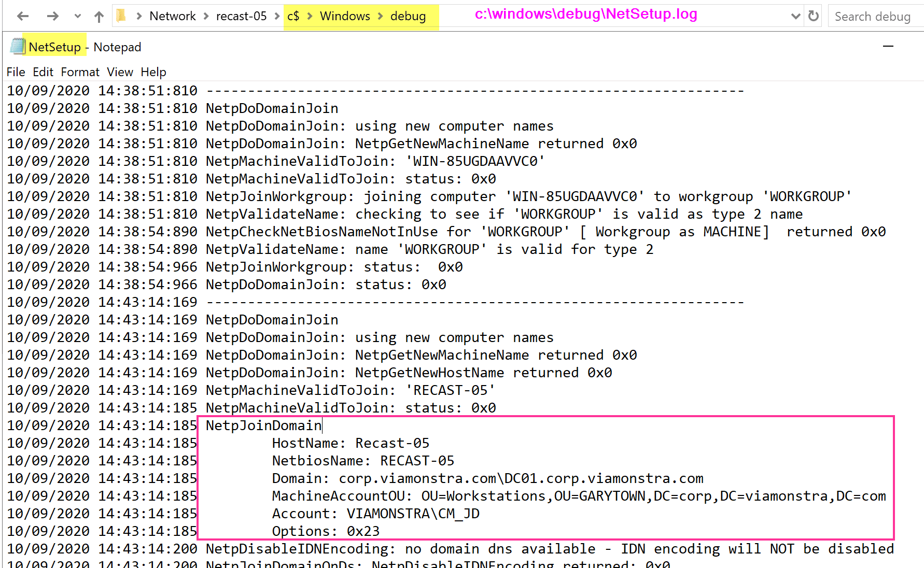The height and width of the screenshot is (568, 924).
Task: Expand the address bar history dropdown
Action: 796,16
